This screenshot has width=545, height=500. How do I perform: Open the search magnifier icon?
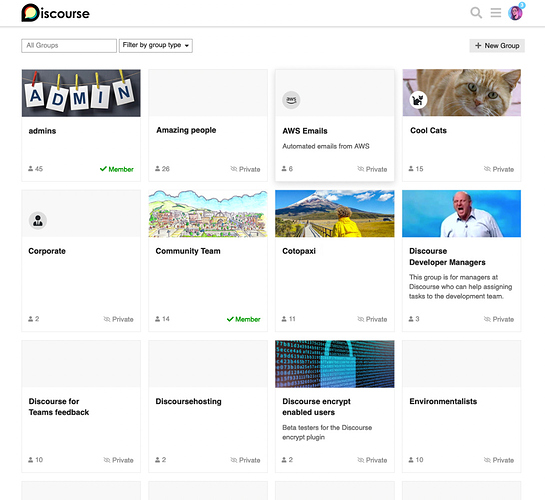pyautogui.click(x=476, y=13)
